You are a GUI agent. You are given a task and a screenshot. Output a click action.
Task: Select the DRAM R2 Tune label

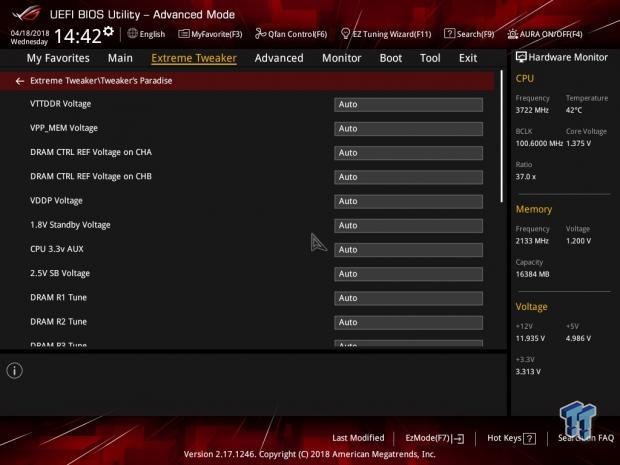coord(58,322)
